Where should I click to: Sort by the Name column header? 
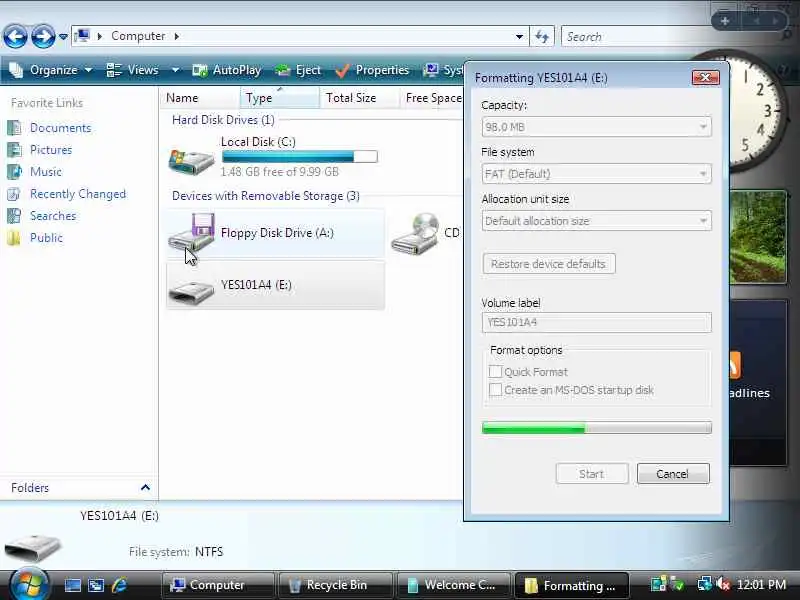(x=199, y=98)
